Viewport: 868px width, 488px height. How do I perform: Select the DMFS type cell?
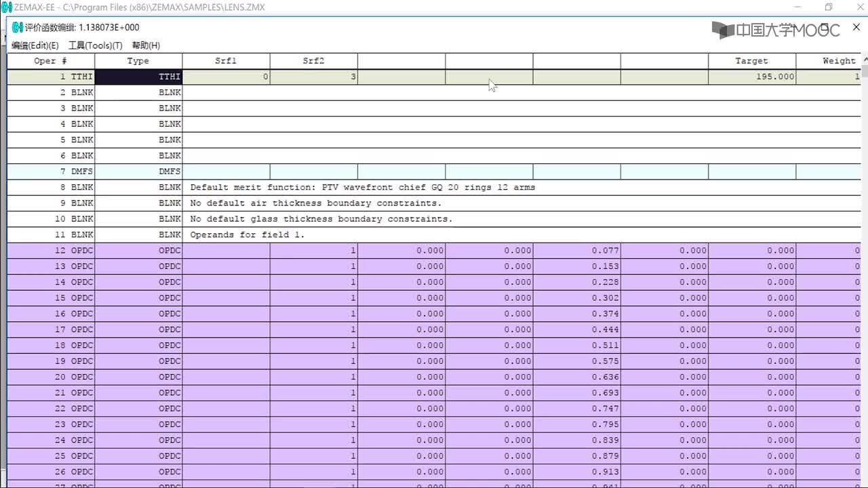pos(138,171)
